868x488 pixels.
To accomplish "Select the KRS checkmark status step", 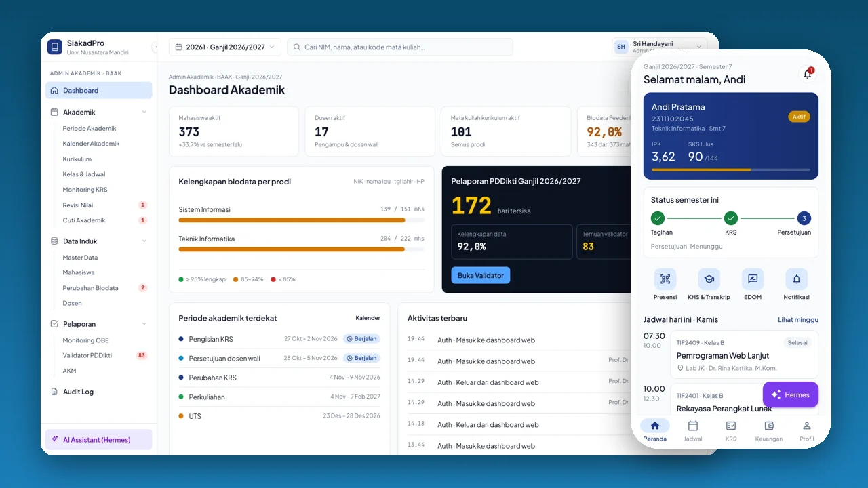I will (x=730, y=218).
